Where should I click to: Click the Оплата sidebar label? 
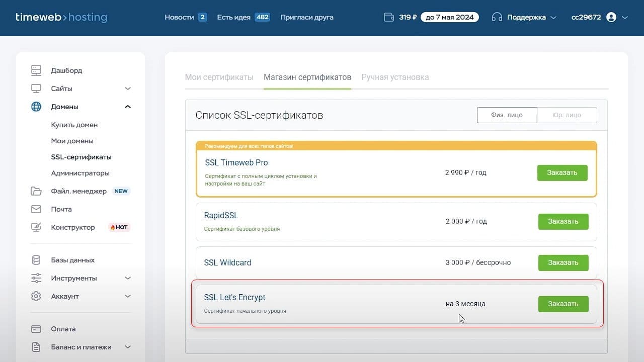coord(63,329)
